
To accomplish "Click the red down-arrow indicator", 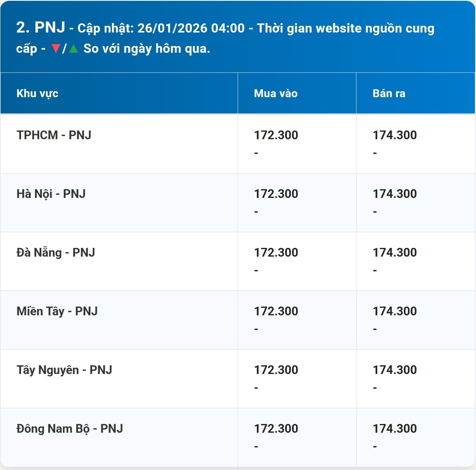I will (x=55, y=49).
